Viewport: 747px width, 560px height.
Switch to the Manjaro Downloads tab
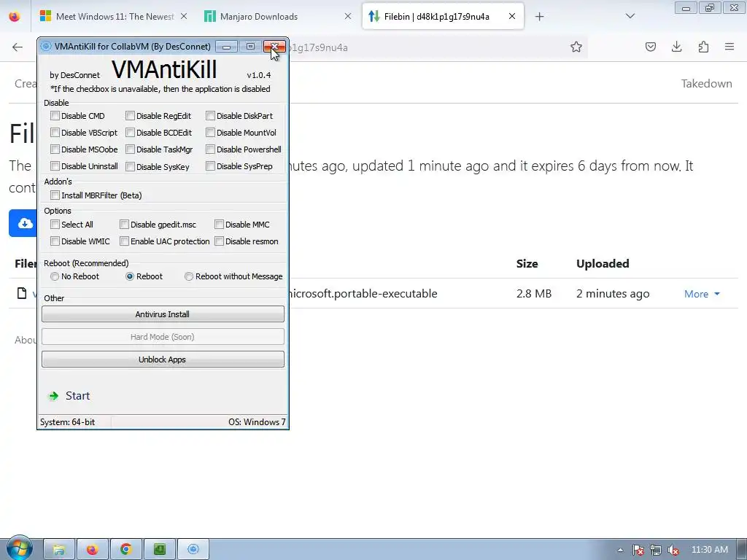(x=278, y=17)
